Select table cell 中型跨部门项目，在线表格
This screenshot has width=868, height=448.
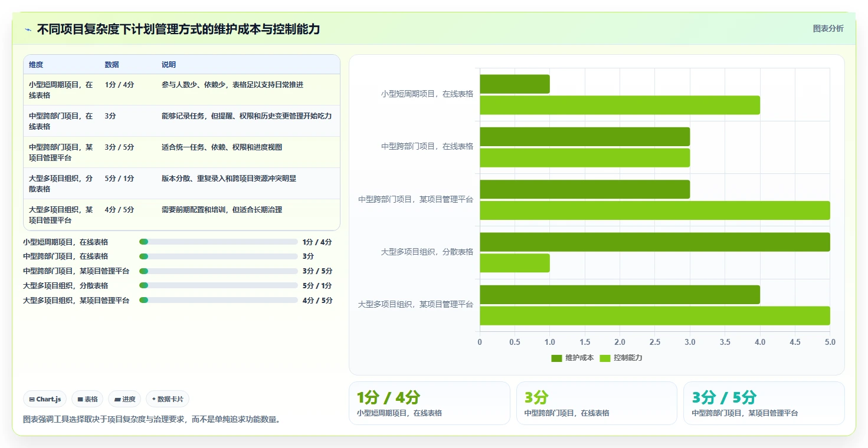click(x=61, y=121)
